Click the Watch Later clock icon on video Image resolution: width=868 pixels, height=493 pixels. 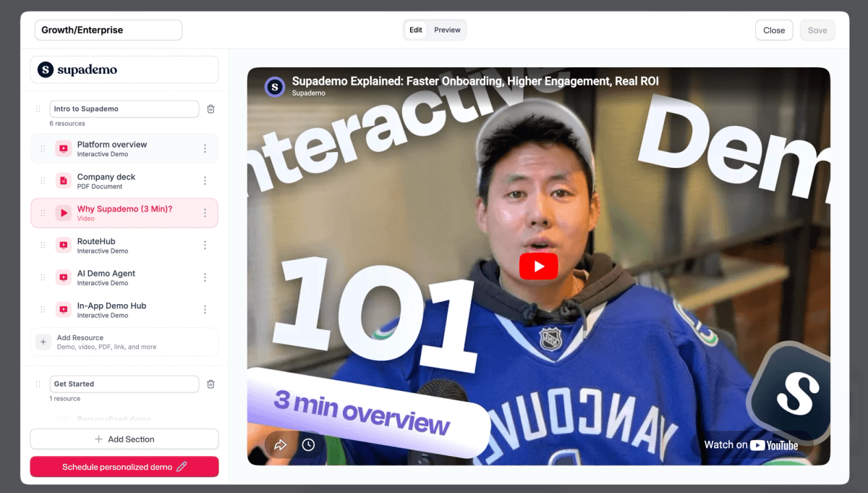click(x=308, y=444)
